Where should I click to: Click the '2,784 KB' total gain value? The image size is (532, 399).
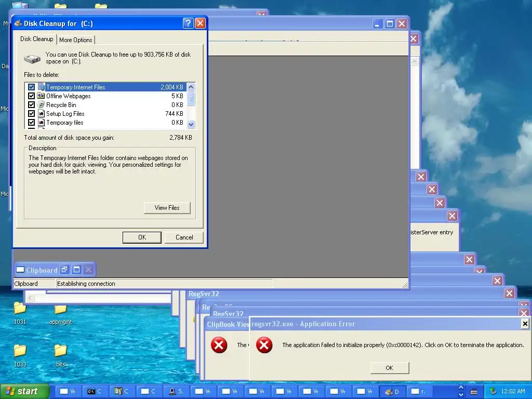pyautogui.click(x=180, y=138)
